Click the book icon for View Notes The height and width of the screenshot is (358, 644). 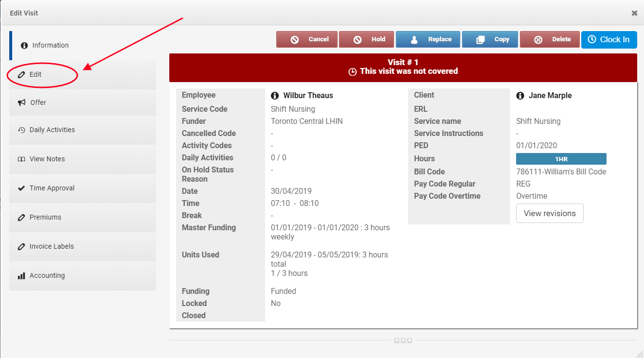[x=21, y=159]
